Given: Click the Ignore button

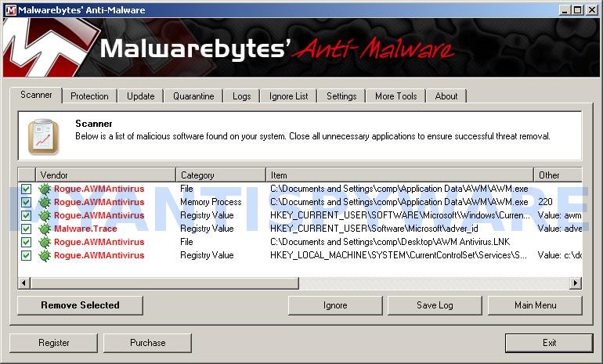Looking at the screenshot, I should (x=335, y=305).
